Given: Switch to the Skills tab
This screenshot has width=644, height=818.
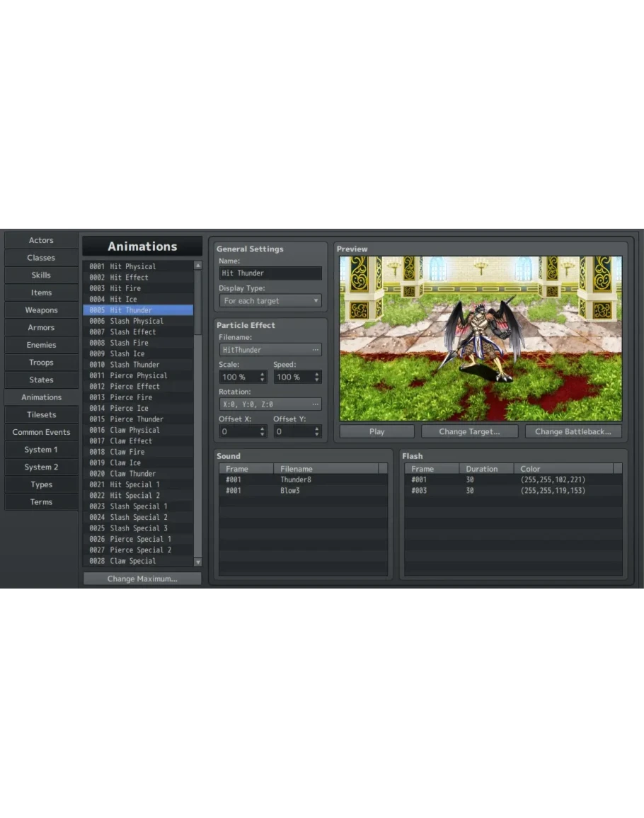Looking at the screenshot, I should pyautogui.click(x=41, y=275).
